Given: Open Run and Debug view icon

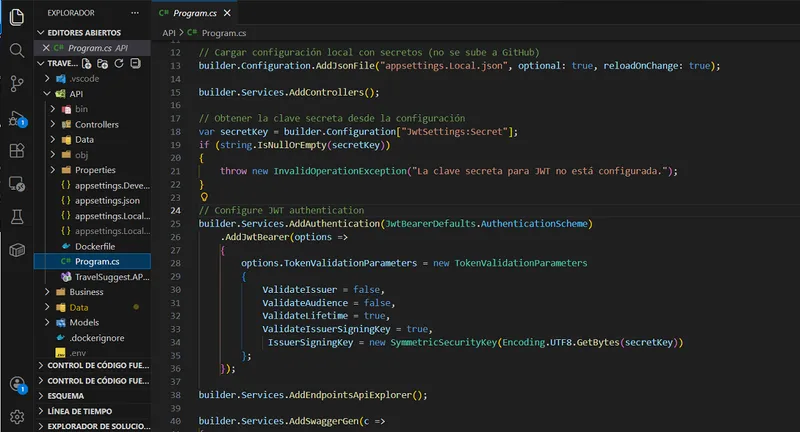Looking at the screenshot, I should click(17, 119).
